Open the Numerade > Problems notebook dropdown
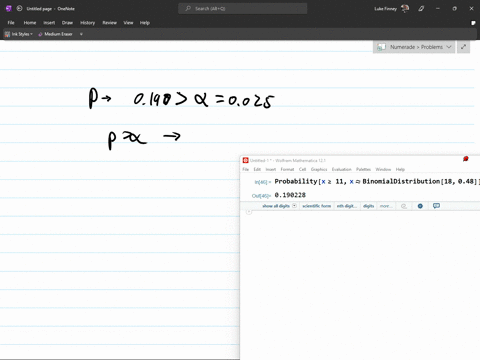 point(414,47)
